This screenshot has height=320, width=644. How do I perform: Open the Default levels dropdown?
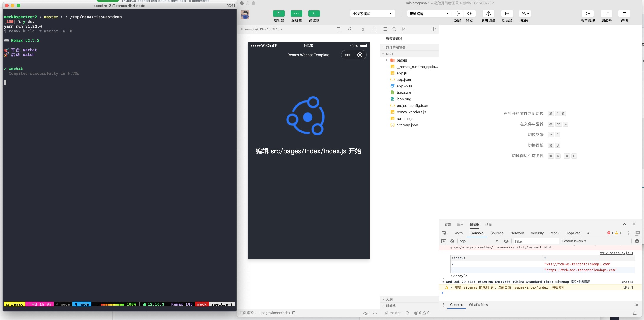click(x=574, y=241)
